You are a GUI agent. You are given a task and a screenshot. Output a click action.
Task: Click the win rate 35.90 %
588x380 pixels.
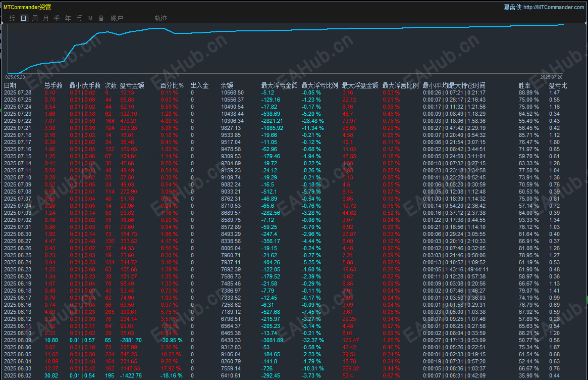click(x=529, y=375)
